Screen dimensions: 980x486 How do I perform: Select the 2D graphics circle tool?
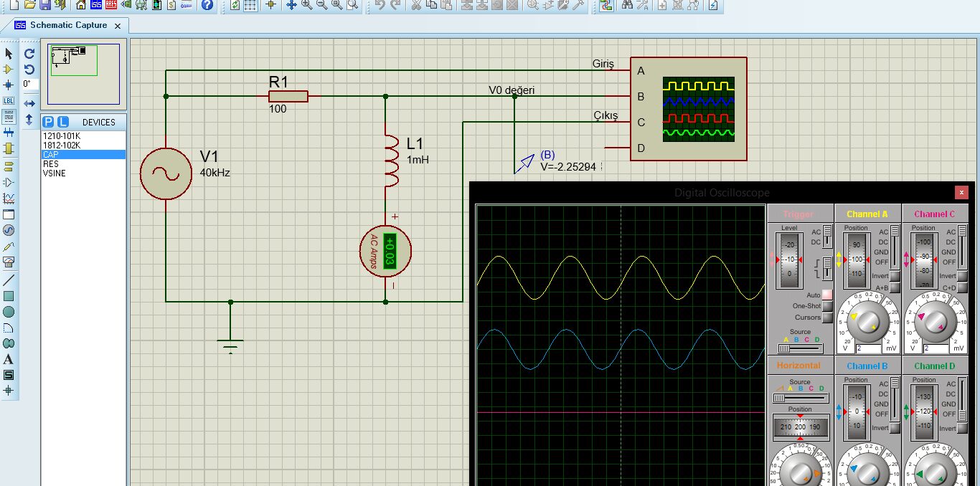9,312
